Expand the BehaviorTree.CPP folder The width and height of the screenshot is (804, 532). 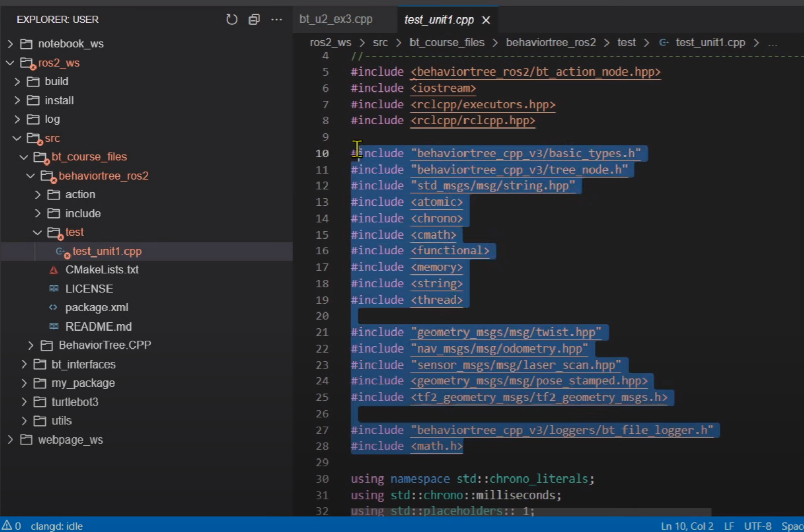click(x=104, y=345)
